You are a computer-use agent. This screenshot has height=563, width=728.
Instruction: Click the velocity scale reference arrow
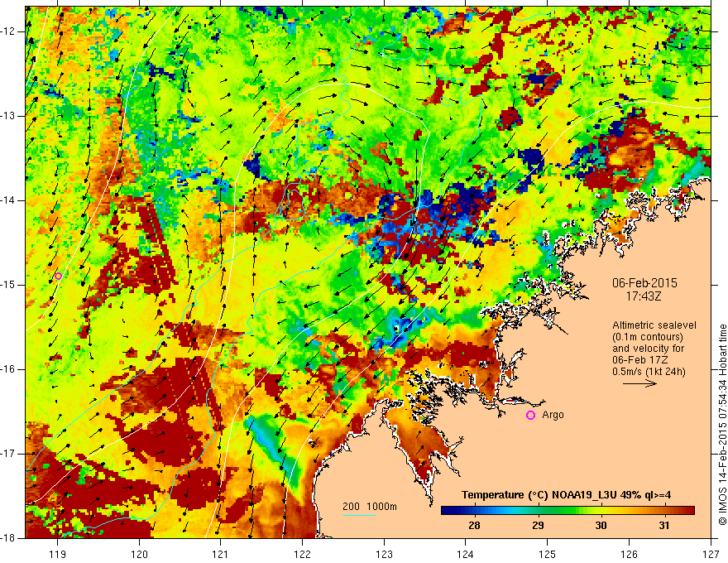[x=639, y=383]
